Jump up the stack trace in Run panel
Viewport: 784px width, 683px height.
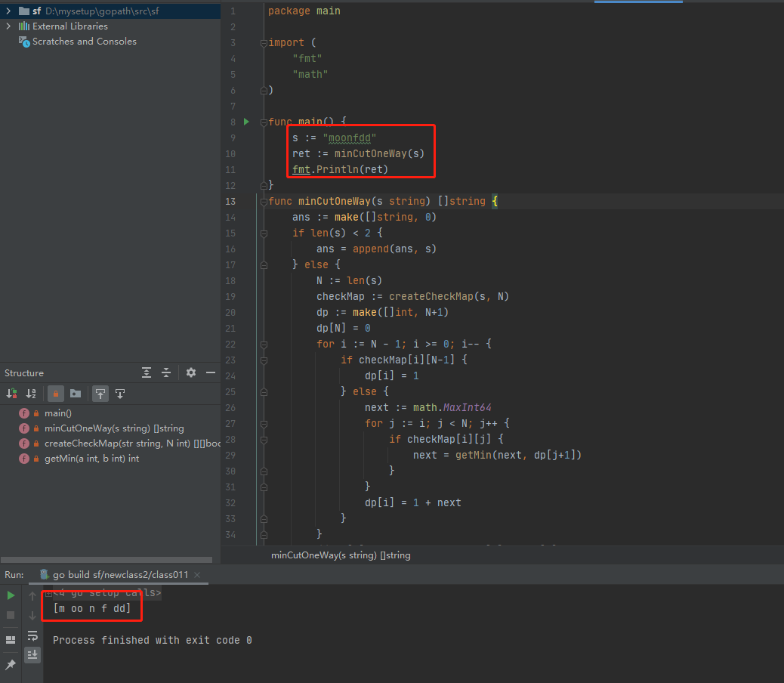[x=32, y=595]
